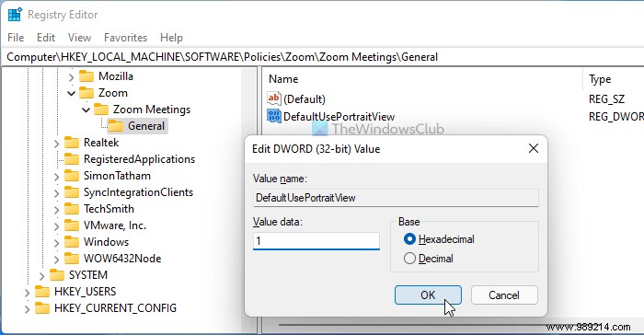Click the SyncIntegrationClients folder icon
This screenshot has width=644, height=335.
pyautogui.click(x=72, y=192)
